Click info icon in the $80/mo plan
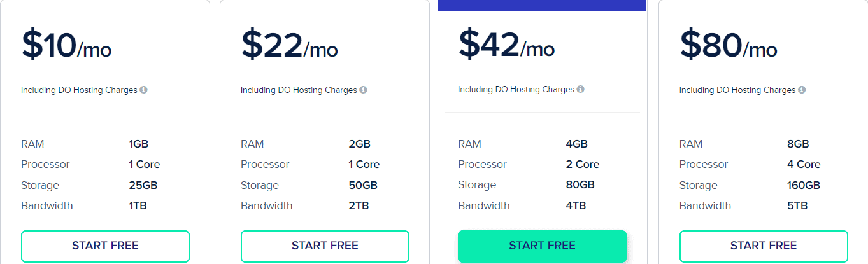The image size is (868, 264). (x=802, y=90)
